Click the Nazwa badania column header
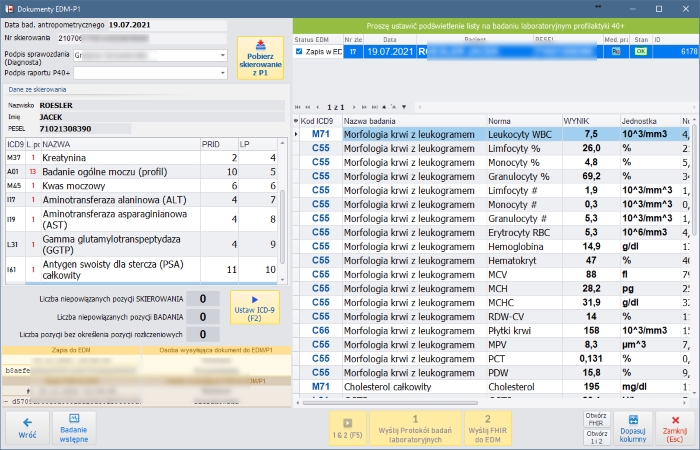Image resolution: width=700 pixels, height=450 pixels. 412,120
